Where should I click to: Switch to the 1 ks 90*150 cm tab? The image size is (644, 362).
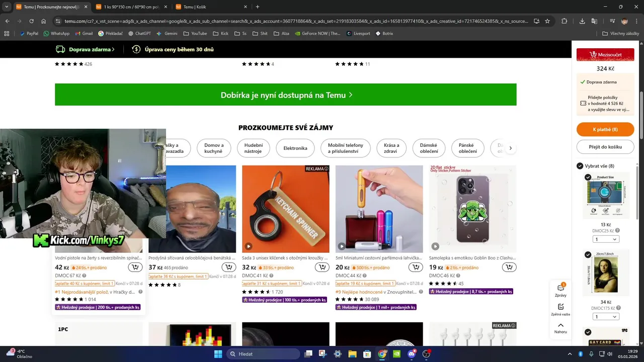131,7
